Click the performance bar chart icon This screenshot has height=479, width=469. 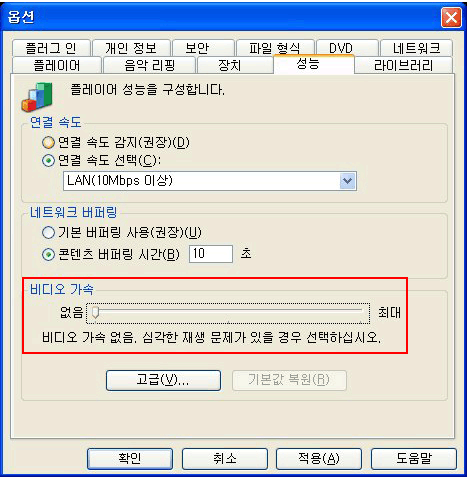click(37, 96)
